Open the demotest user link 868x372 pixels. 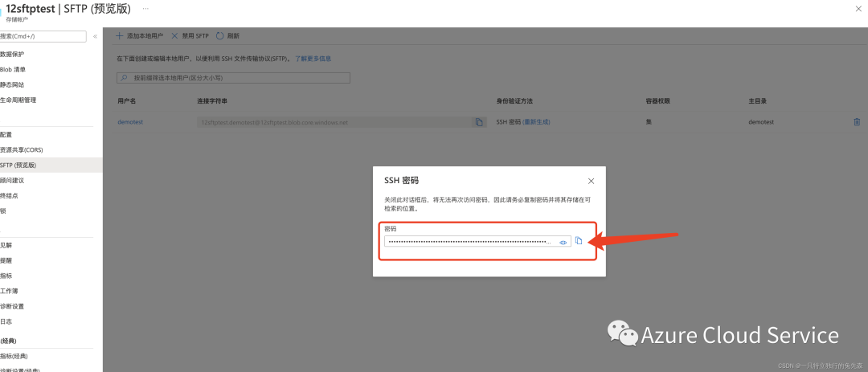coord(130,122)
